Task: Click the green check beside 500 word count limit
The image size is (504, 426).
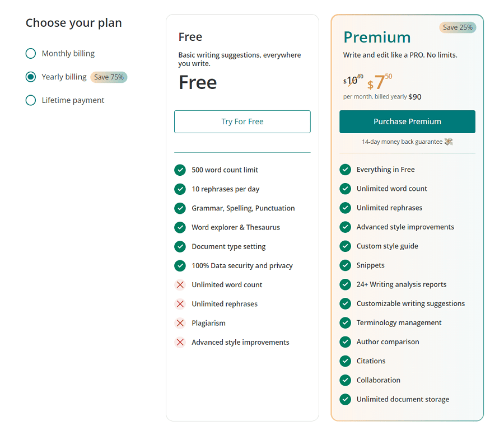Action: click(180, 170)
